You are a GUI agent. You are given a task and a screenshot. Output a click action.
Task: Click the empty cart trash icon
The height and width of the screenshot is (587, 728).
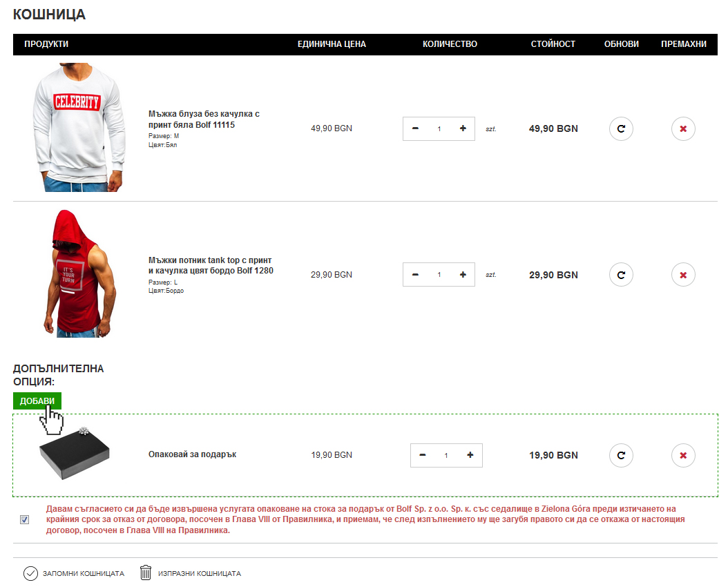tap(146, 573)
